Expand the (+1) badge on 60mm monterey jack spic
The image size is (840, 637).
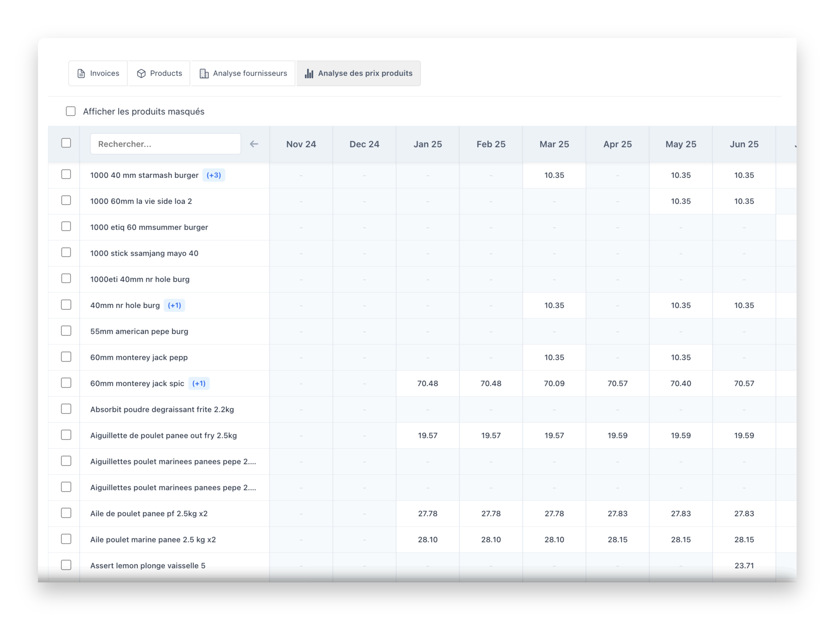[x=199, y=383]
